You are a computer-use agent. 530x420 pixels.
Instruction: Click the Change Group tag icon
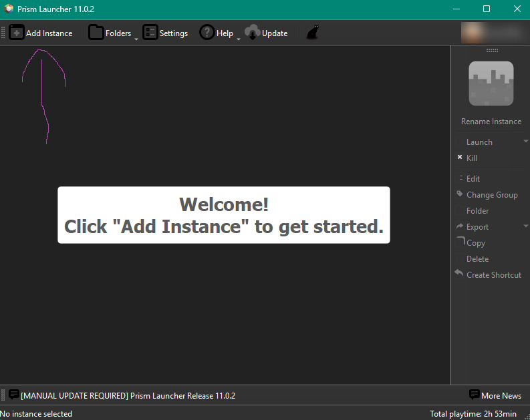[460, 194]
